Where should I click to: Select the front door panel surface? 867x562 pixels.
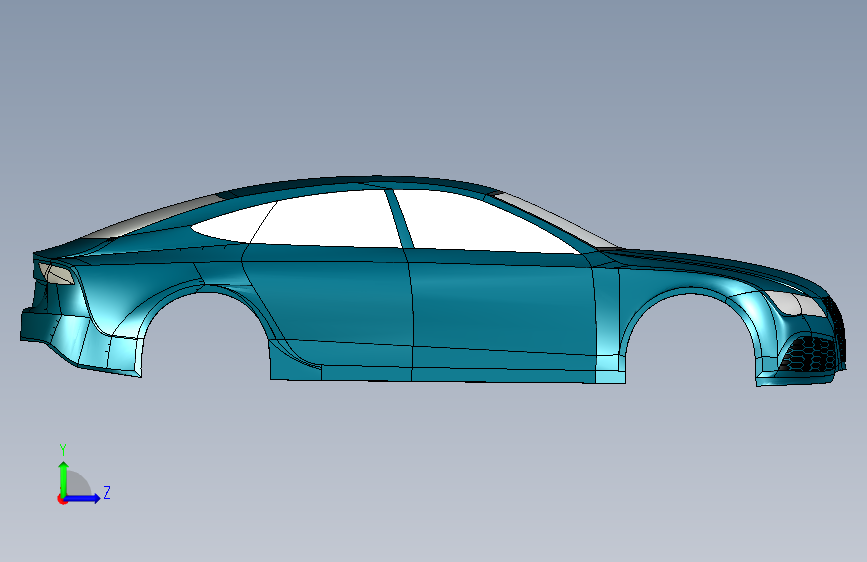click(x=503, y=310)
